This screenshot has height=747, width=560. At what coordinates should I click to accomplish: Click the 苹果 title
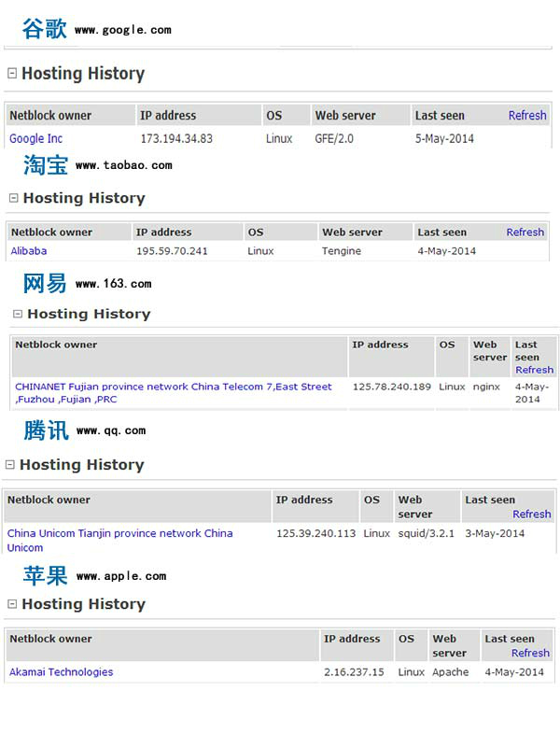[x=46, y=575]
